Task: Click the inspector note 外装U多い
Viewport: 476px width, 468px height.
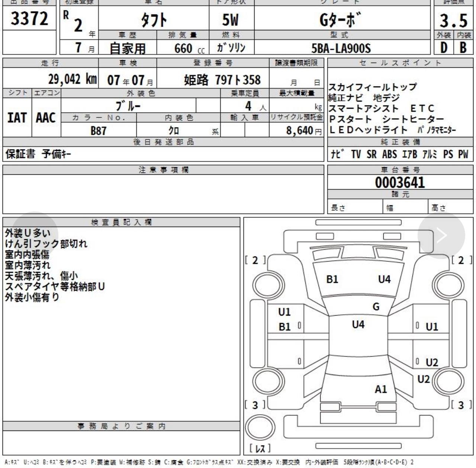Action: pos(28,233)
